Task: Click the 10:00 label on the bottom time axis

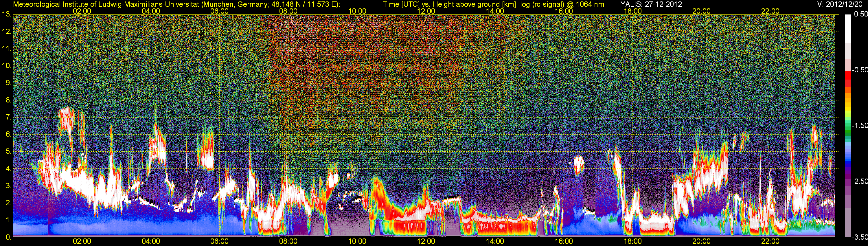Action: [x=357, y=241]
